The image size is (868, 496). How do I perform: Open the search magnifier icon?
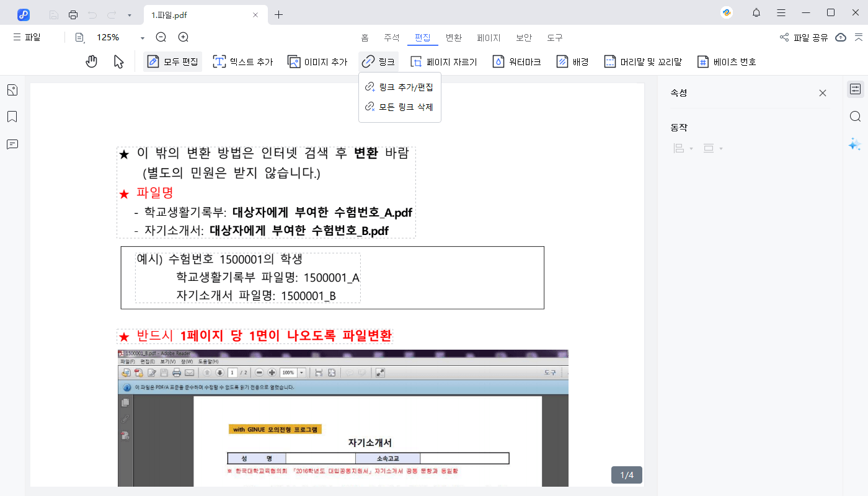pos(856,117)
